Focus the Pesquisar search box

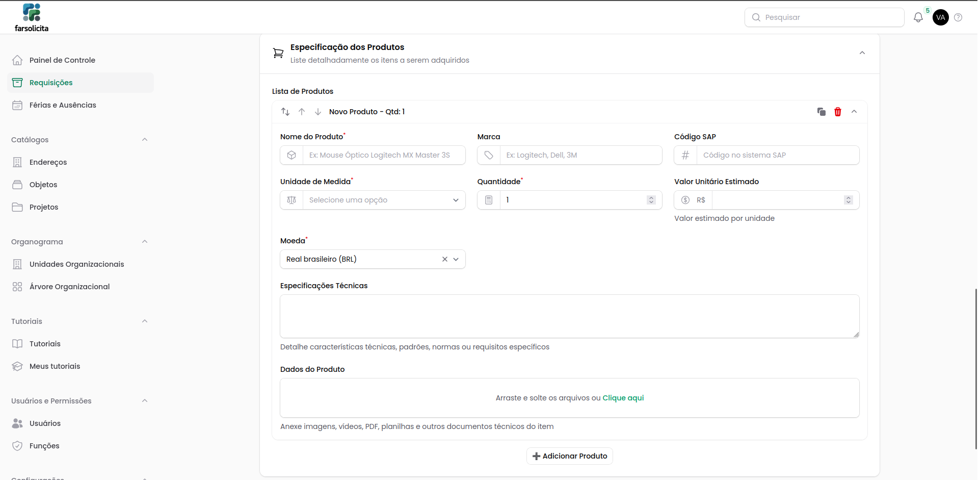824,17
